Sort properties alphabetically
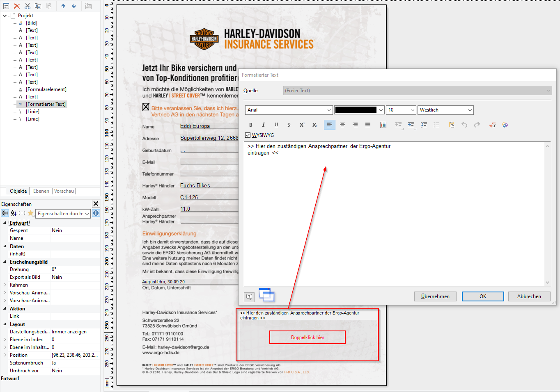 click(14, 213)
